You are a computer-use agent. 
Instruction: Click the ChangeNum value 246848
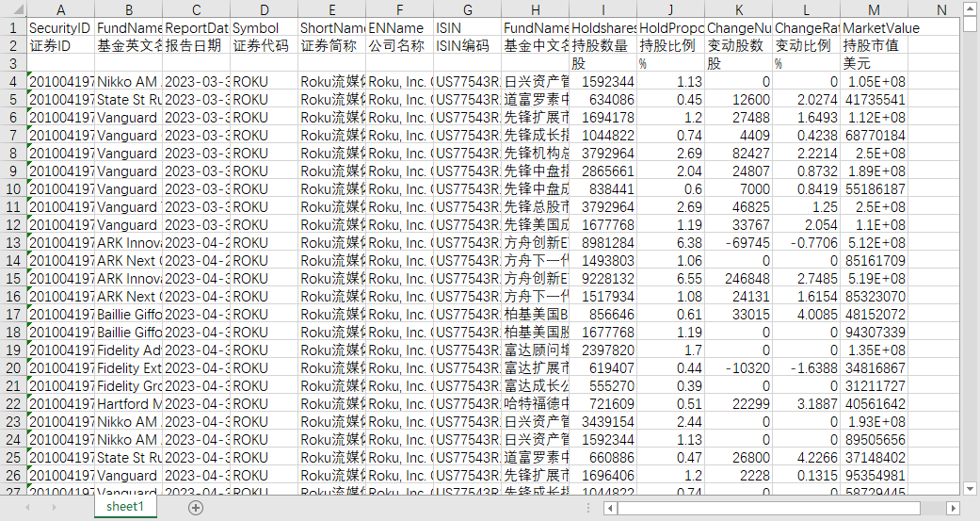pyautogui.click(x=739, y=278)
